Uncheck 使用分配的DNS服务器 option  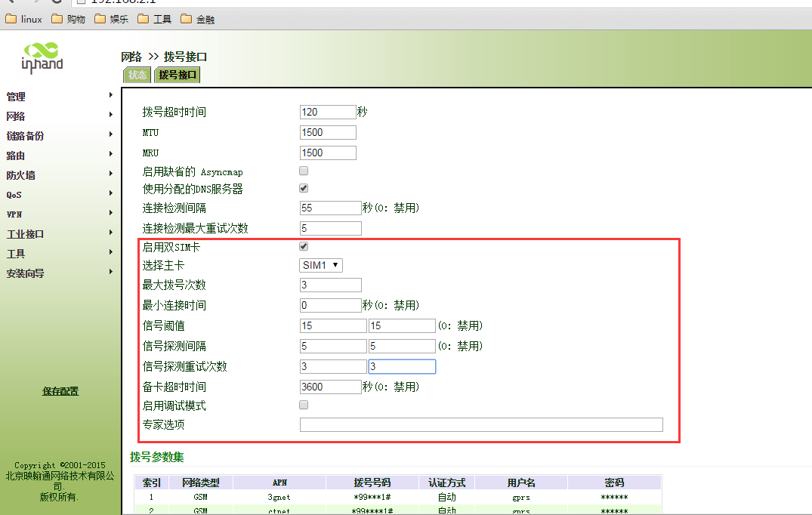pyautogui.click(x=304, y=188)
